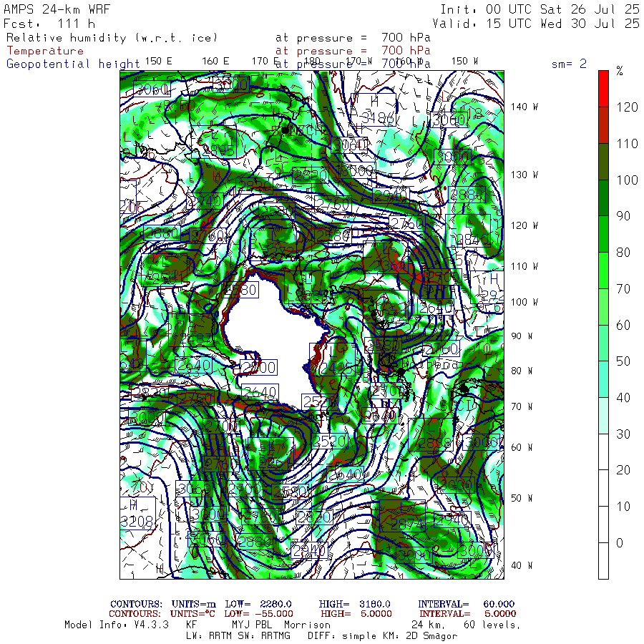
Task: Click the "80" colorbar tick label
Action: tap(623, 252)
